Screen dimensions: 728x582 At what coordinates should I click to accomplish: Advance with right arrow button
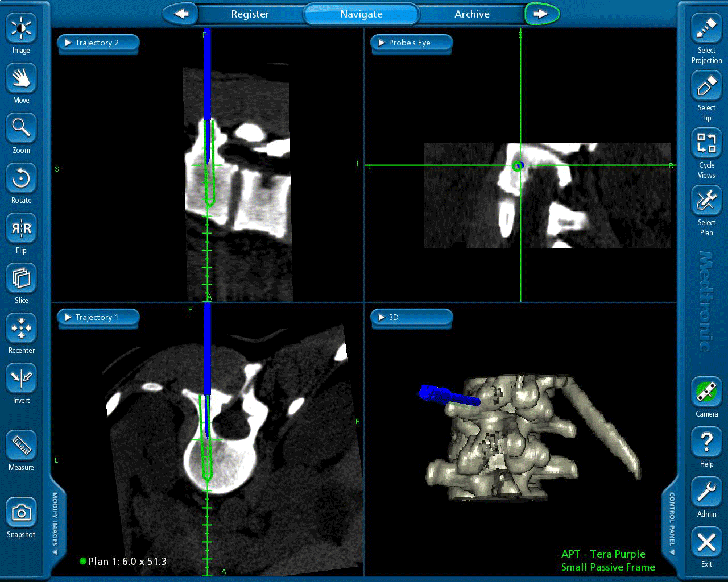pos(541,14)
